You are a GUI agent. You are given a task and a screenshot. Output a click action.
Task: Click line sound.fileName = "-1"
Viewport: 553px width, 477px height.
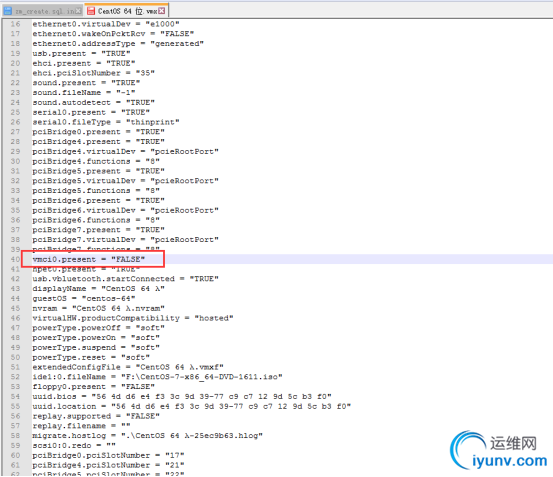(x=84, y=93)
